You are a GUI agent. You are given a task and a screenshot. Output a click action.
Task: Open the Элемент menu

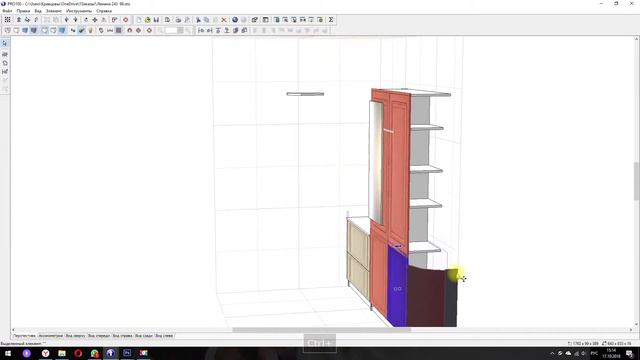(54, 11)
